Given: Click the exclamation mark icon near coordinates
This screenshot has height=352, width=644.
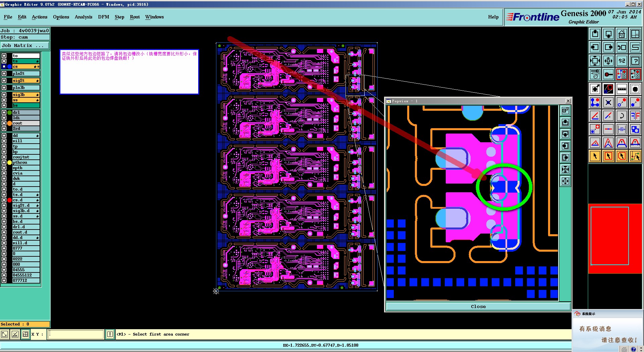Looking at the screenshot, I should click(110, 334).
